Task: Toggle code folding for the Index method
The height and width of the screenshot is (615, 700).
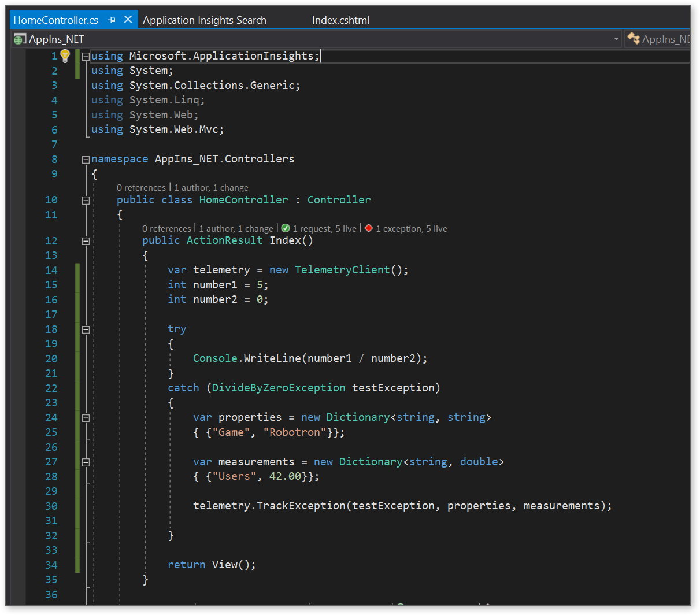Action: pos(85,240)
